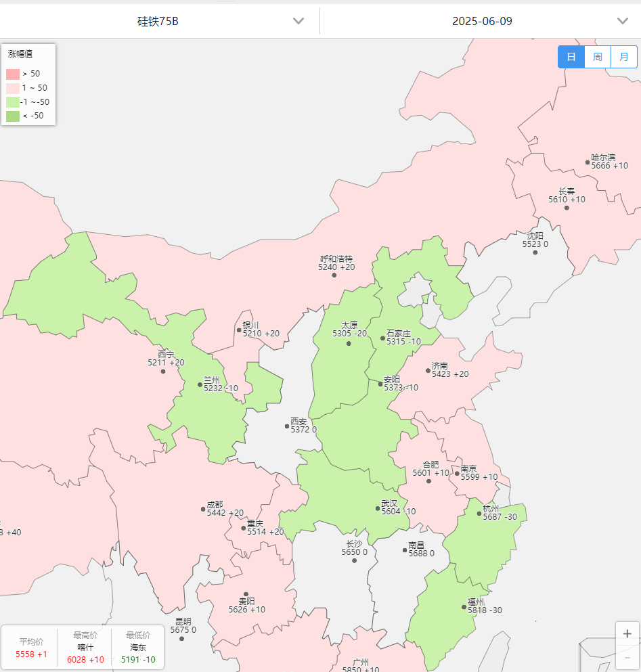Click the 武汉 5604 -10 price label
Image resolution: width=641 pixels, height=672 pixels.
coord(399,507)
